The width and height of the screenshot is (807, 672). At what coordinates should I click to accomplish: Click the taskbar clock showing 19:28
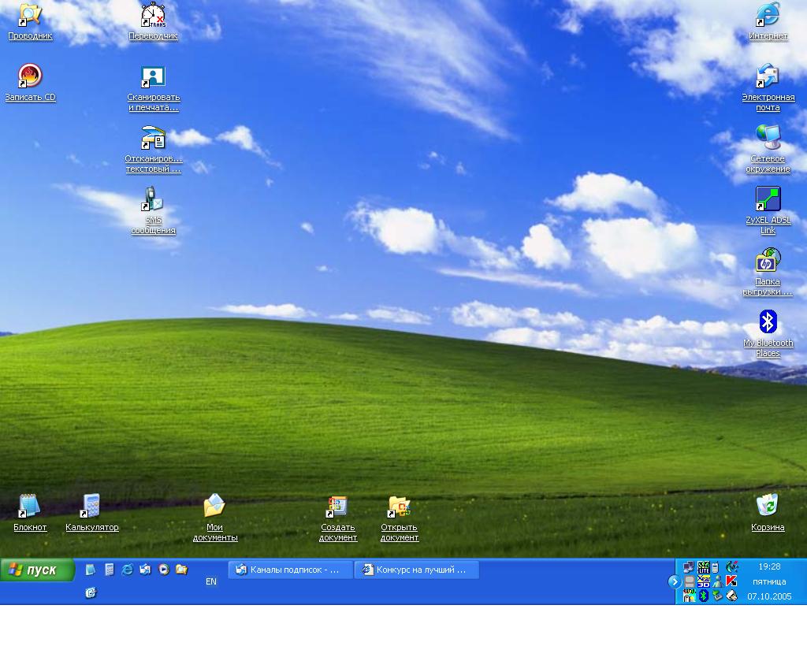click(x=769, y=566)
